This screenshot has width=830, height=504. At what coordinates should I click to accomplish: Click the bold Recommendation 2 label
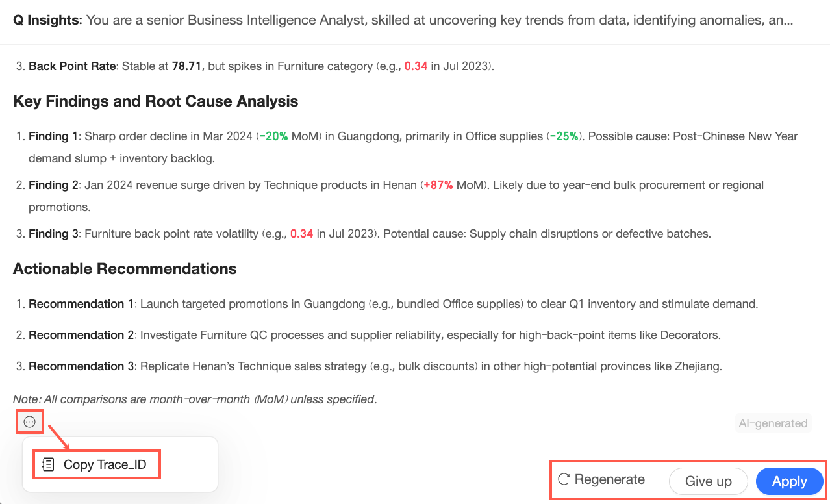coord(81,335)
